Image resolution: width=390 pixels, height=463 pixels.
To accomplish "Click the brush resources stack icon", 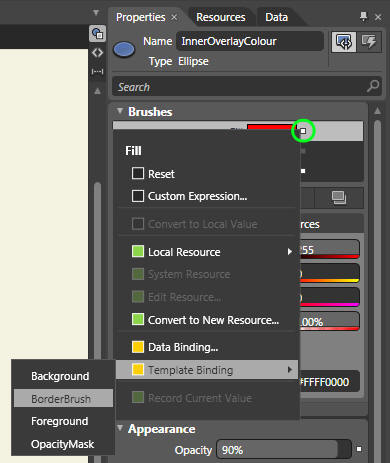I will (339, 198).
